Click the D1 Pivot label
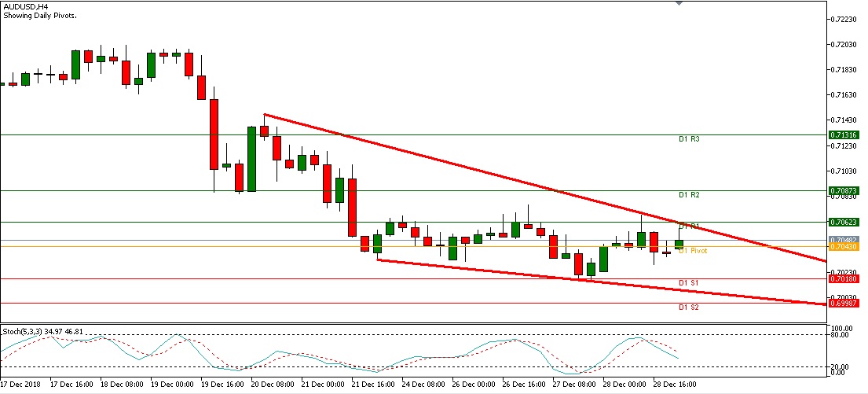Screen dimensions: 868x394 pyautogui.click(x=693, y=251)
